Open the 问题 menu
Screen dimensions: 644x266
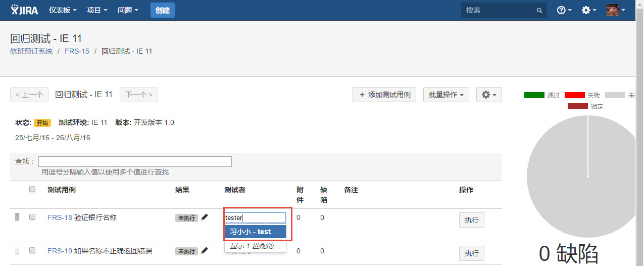128,10
